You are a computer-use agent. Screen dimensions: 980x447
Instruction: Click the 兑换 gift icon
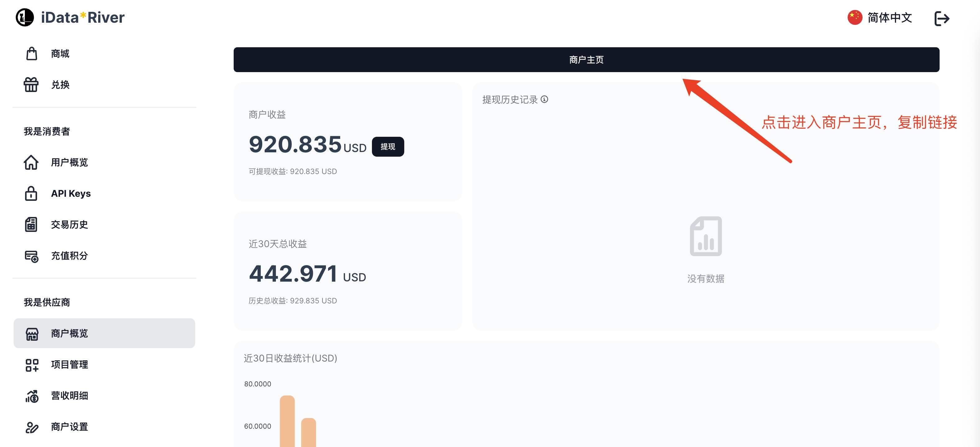(x=31, y=85)
